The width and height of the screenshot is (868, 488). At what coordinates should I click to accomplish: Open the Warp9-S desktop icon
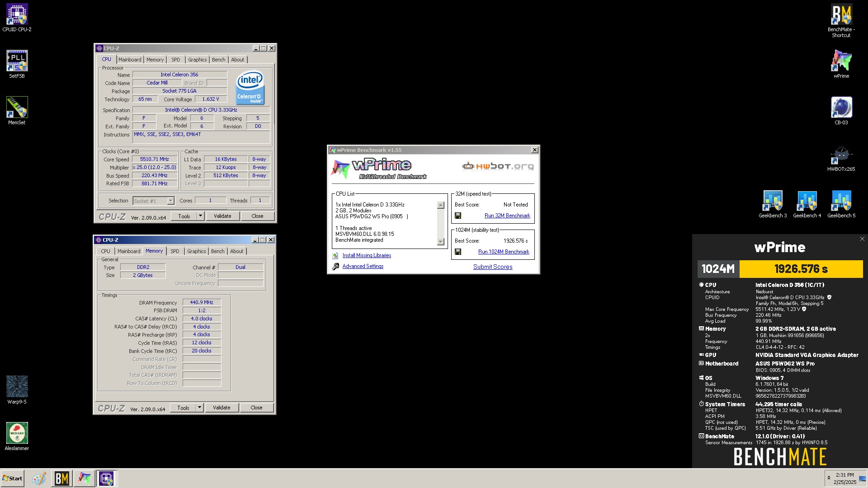click(x=17, y=390)
